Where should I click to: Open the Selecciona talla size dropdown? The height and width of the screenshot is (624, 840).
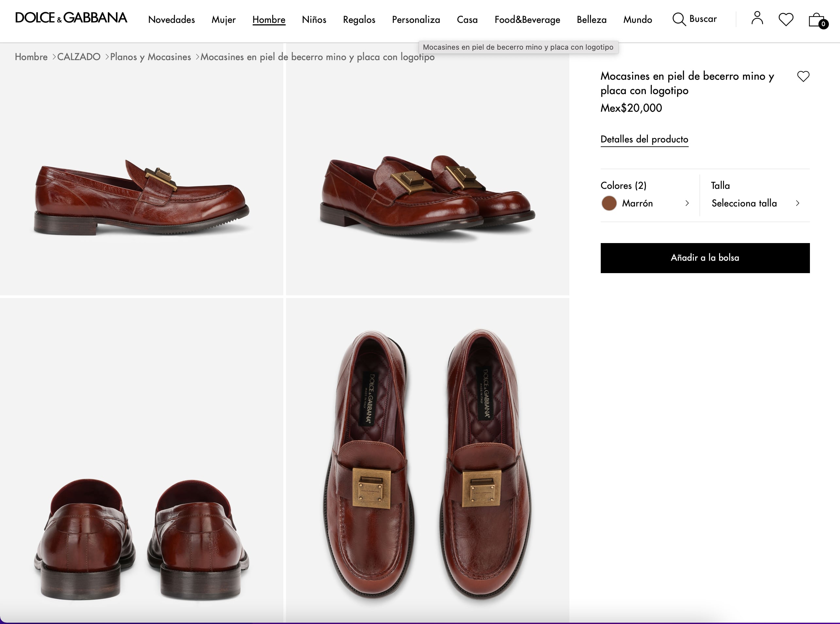tap(755, 203)
